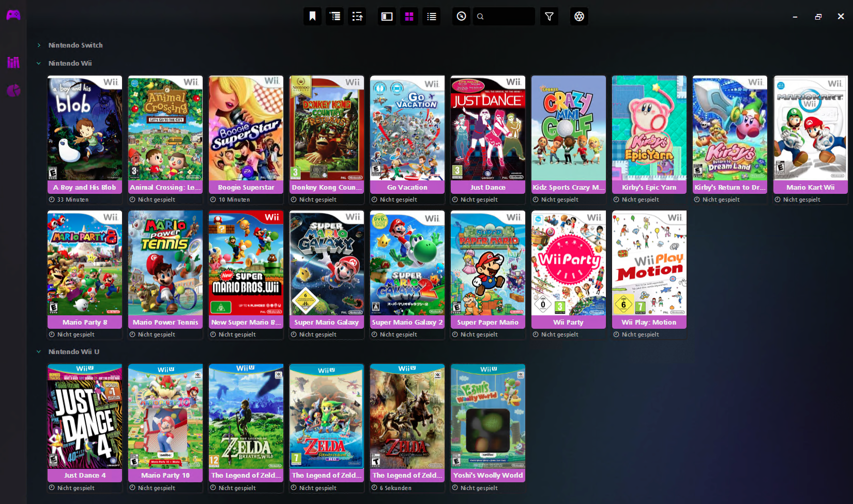
Task: Select the New Super Mario Bros. Wii cover
Action: (x=246, y=263)
